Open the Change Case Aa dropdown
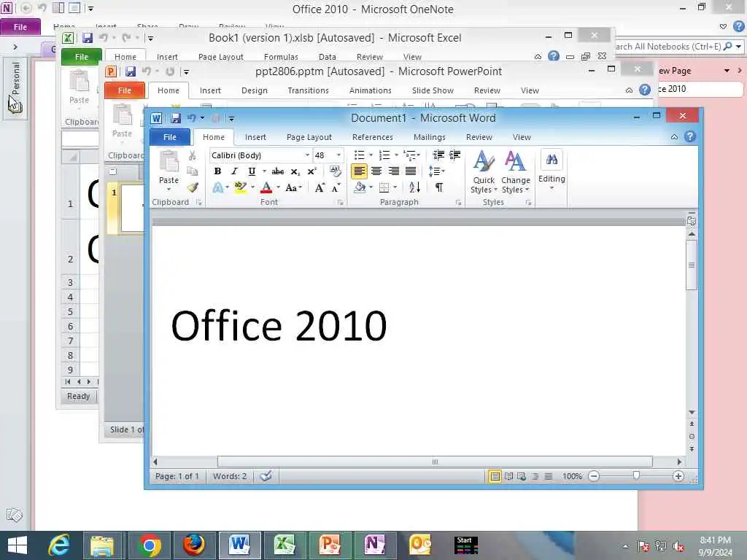 coord(293,187)
